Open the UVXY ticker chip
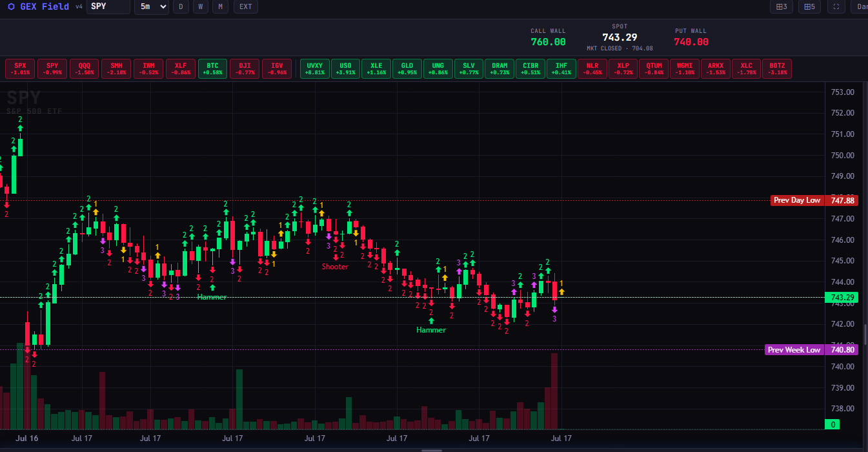 315,68
